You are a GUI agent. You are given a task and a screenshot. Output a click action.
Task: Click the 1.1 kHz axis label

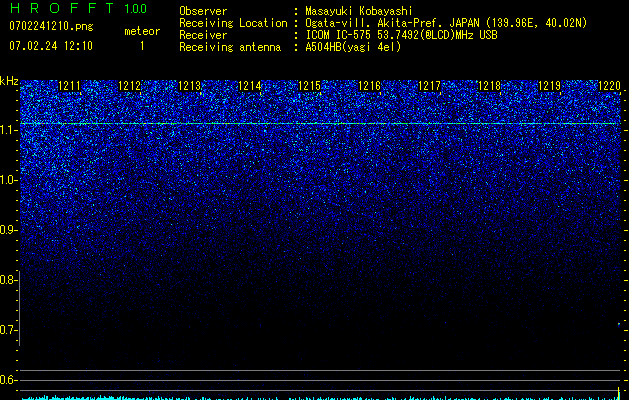[x=8, y=131]
